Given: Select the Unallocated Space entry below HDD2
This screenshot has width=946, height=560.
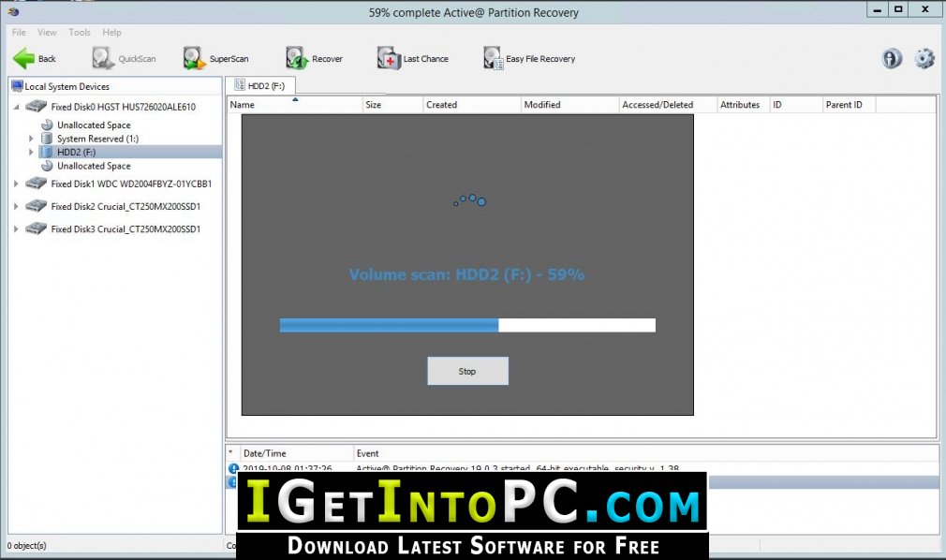Looking at the screenshot, I should tap(94, 166).
